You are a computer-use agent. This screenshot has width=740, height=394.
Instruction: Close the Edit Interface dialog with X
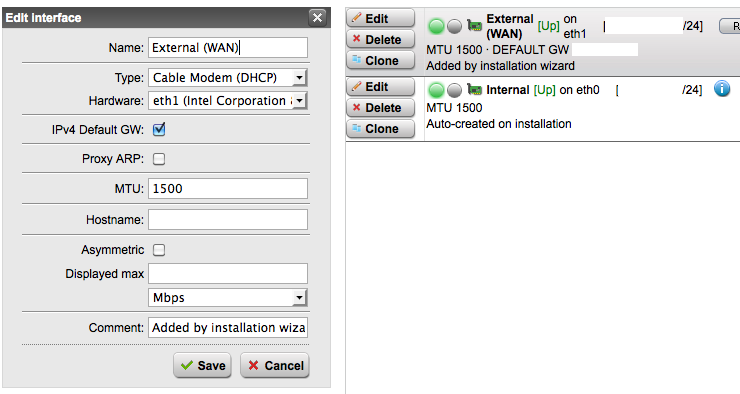pyautogui.click(x=317, y=18)
